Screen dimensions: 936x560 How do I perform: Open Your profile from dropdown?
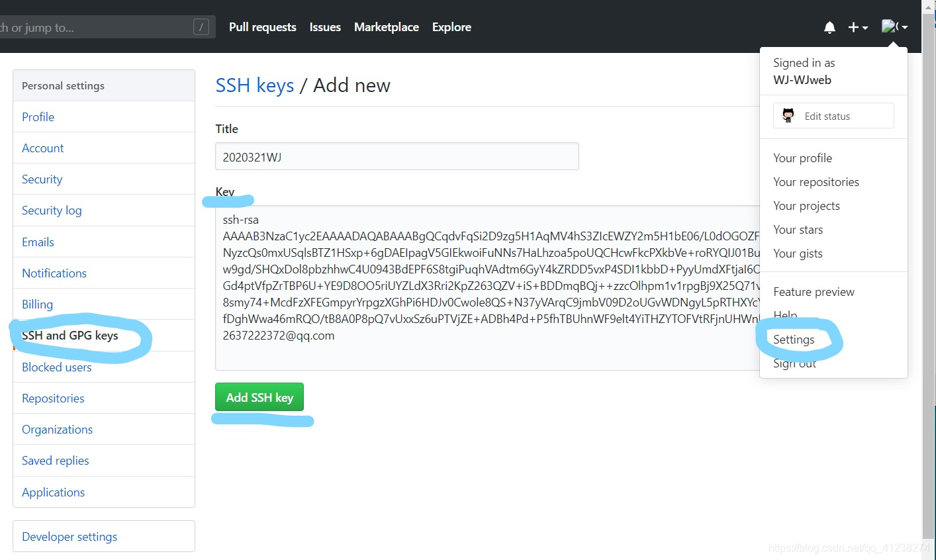[802, 158]
